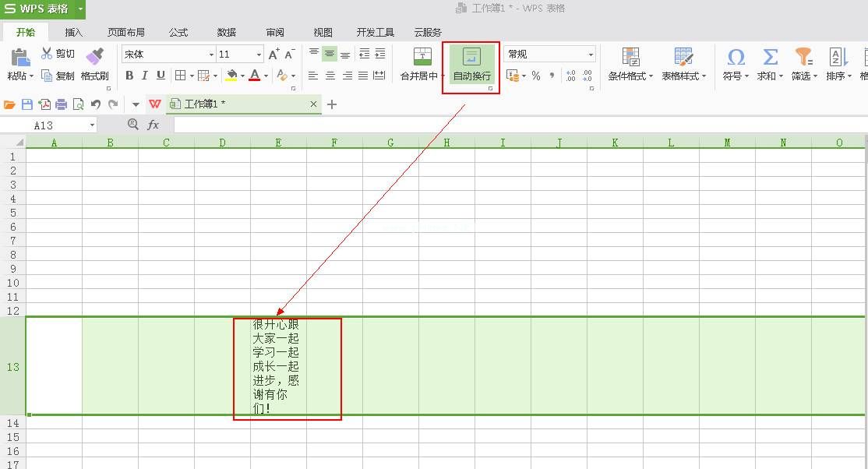Expand the Name Box dropdown showing A13
Screen dimensions: 868x469
click(x=92, y=125)
